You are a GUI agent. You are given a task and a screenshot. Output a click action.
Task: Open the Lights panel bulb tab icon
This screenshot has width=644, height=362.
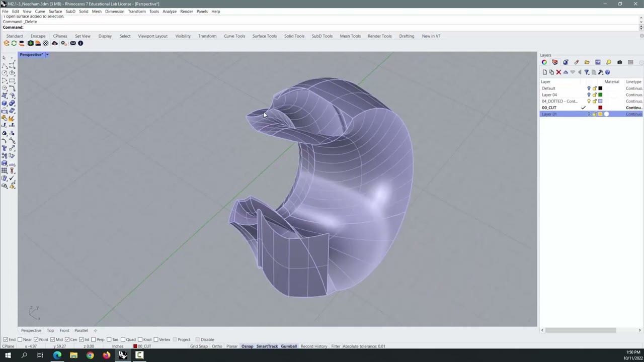[609, 62]
